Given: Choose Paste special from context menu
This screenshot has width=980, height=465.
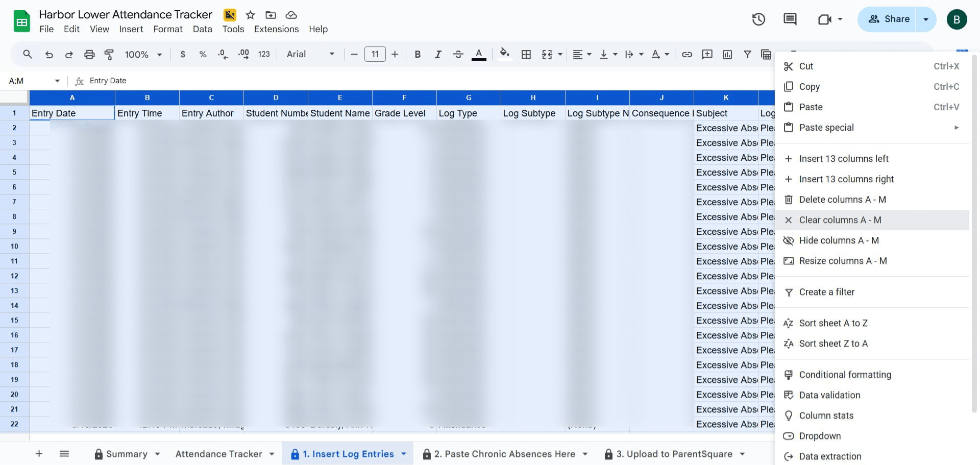Looking at the screenshot, I should 872,128.
